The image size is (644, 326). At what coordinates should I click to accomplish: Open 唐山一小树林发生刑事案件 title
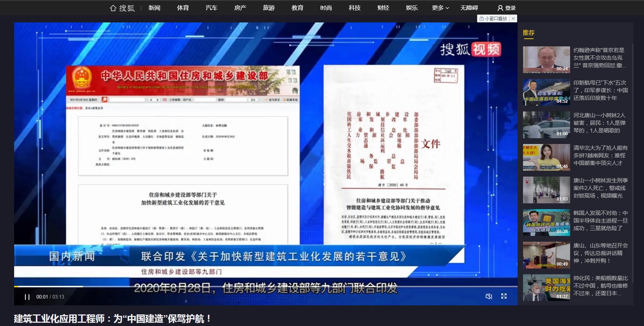click(601, 188)
